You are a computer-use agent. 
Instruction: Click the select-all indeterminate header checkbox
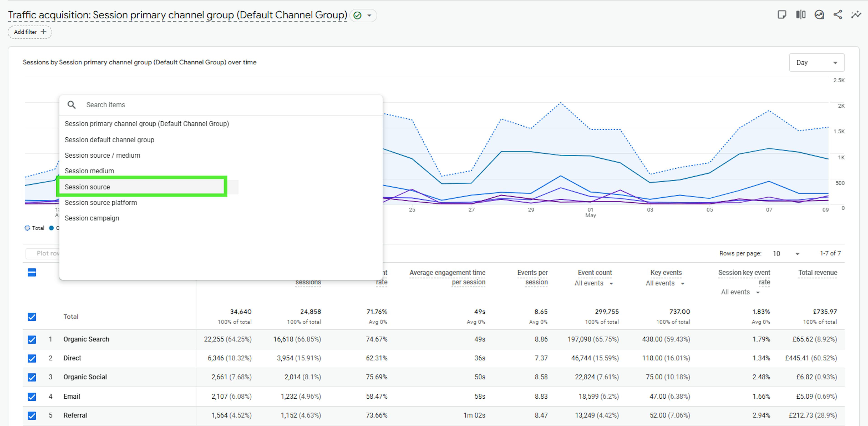coord(32,273)
